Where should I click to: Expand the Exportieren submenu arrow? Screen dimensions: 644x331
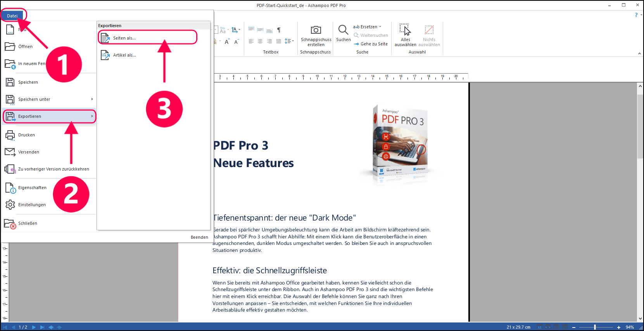(92, 116)
